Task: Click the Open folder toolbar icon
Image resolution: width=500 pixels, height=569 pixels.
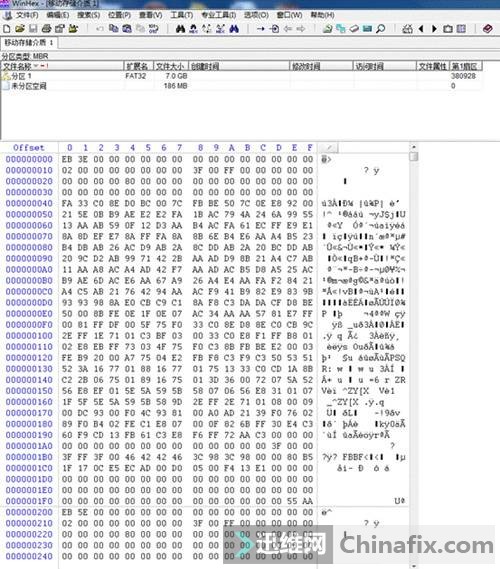Action: click(x=20, y=29)
